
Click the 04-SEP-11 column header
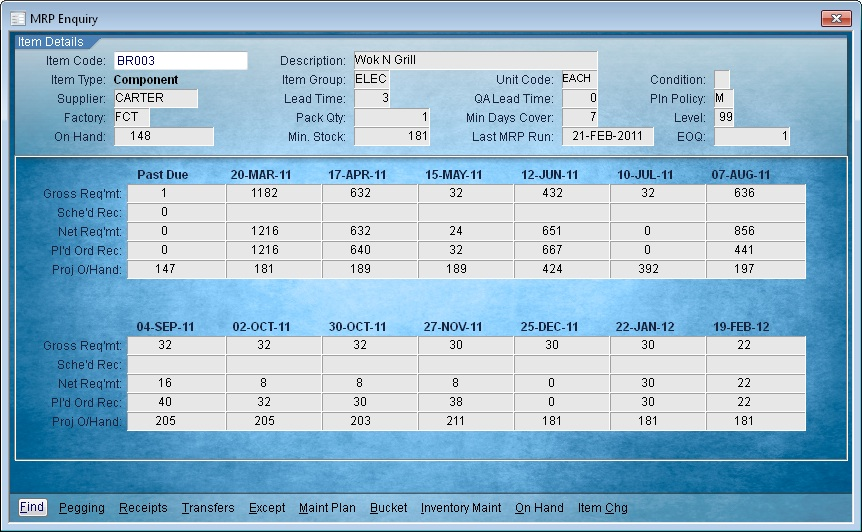[x=165, y=326]
